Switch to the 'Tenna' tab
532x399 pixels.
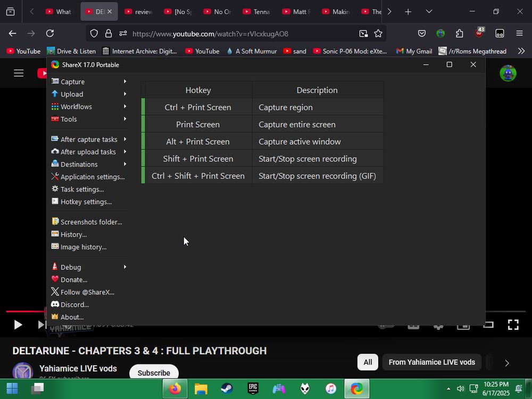257,12
